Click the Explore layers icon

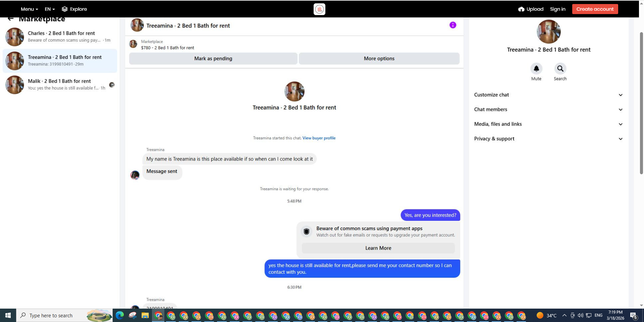click(65, 9)
